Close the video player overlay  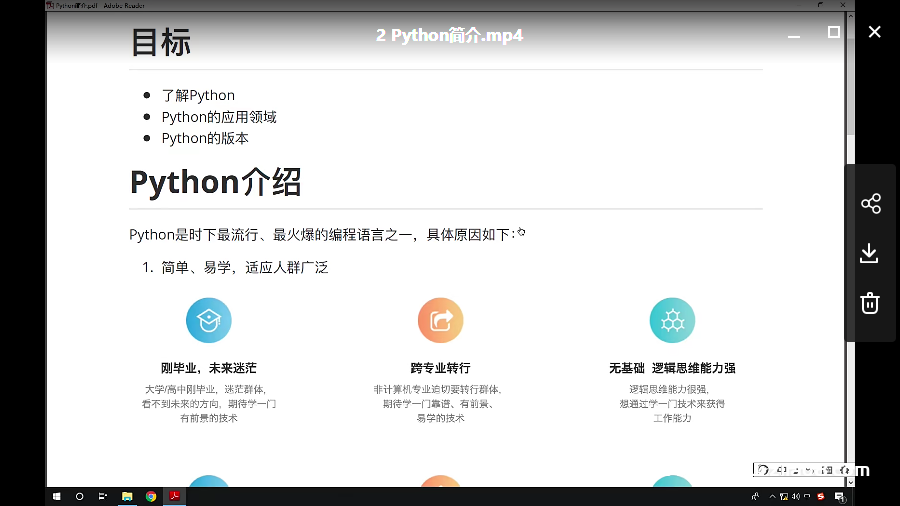pyautogui.click(x=874, y=32)
